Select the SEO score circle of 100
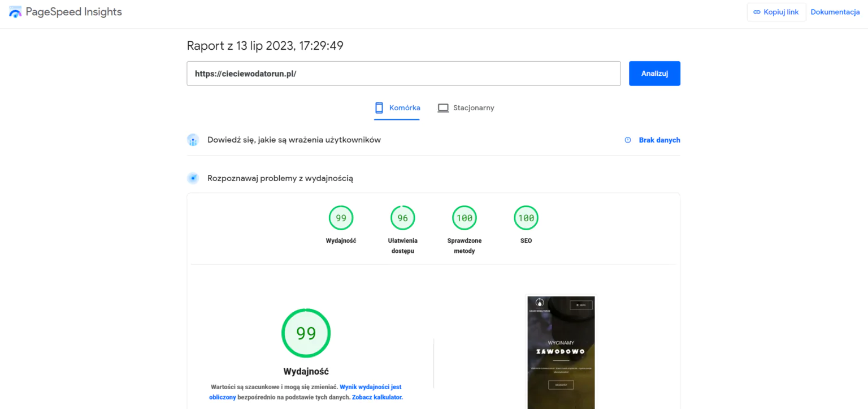 (x=526, y=218)
